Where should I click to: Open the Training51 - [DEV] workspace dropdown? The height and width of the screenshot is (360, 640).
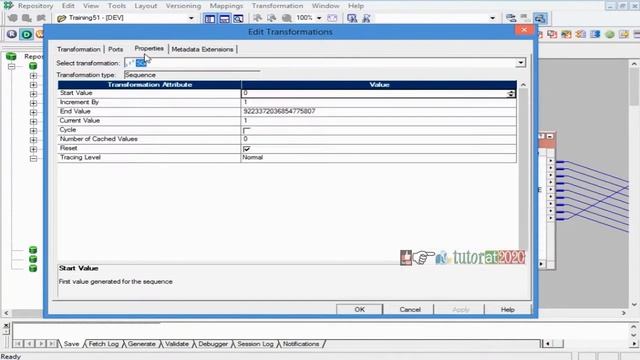click(191, 18)
